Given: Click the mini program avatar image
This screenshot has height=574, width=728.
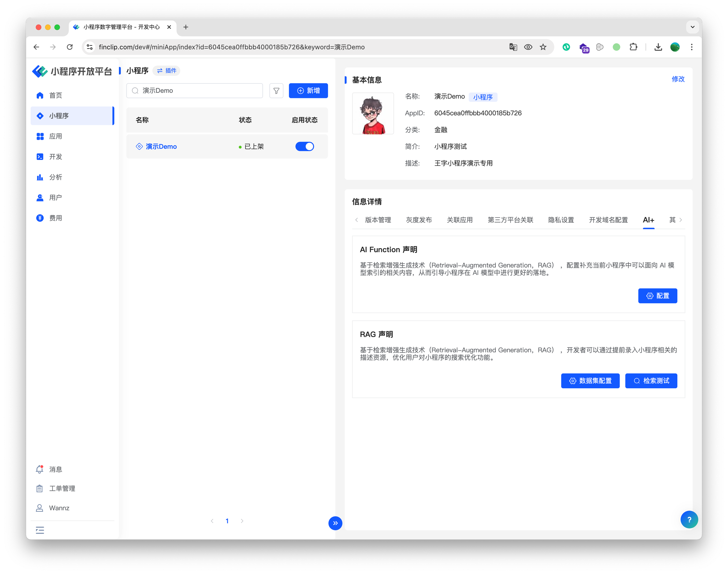Looking at the screenshot, I should (373, 113).
